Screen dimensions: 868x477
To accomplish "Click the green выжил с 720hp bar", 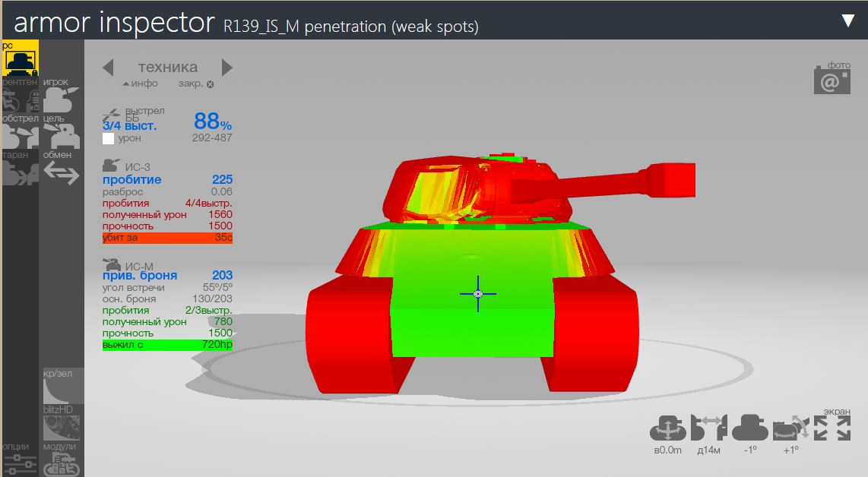I will click(167, 344).
